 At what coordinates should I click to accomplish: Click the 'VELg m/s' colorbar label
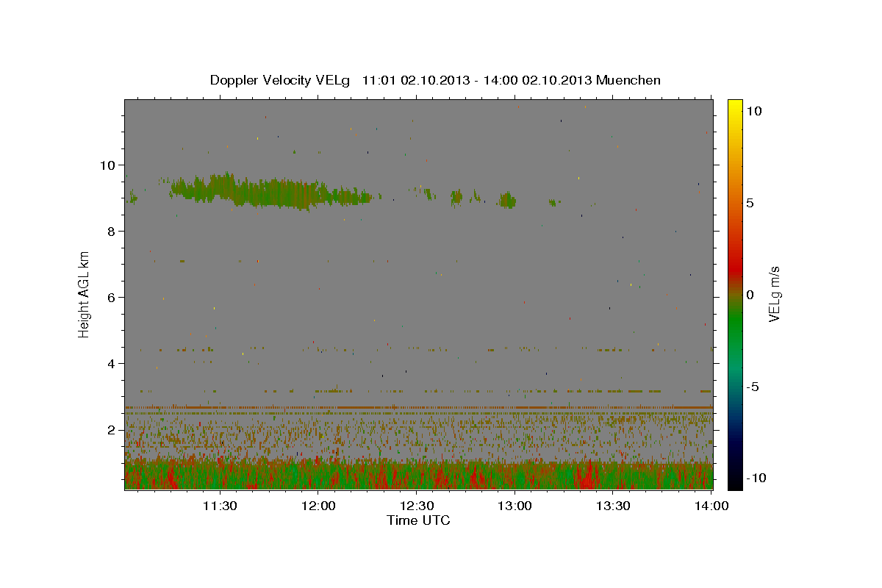coord(774,294)
